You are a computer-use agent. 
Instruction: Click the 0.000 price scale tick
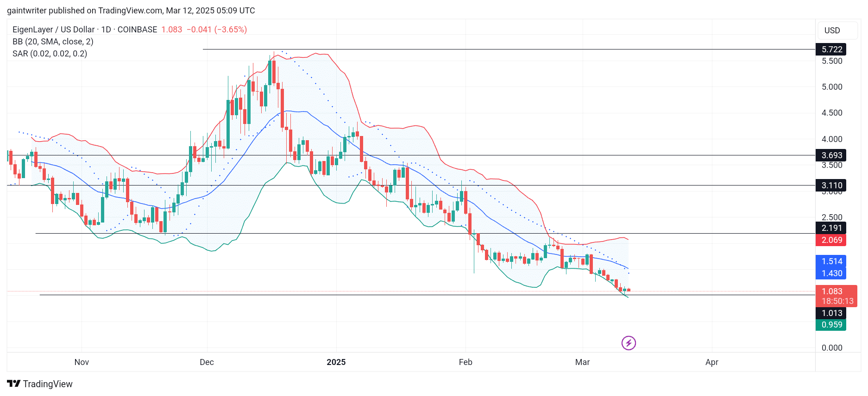[x=832, y=348]
